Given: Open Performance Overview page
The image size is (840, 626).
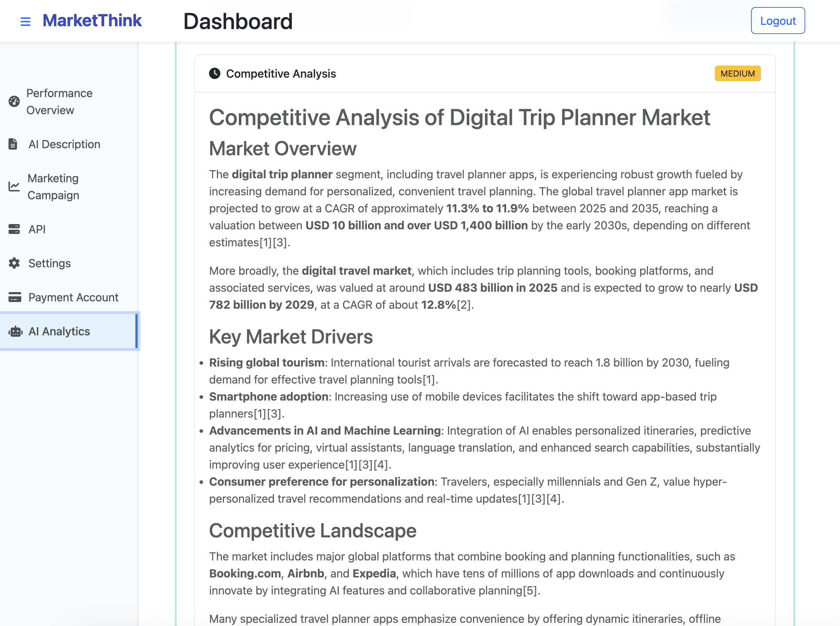Looking at the screenshot, I should point(59,101).
